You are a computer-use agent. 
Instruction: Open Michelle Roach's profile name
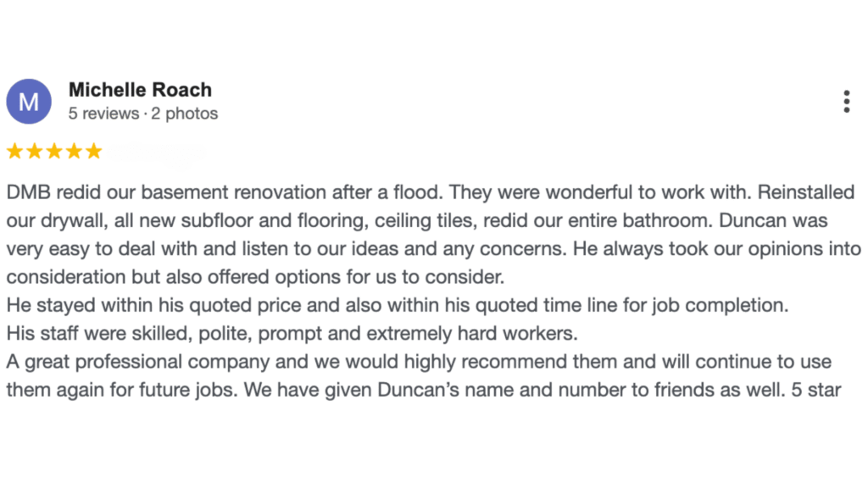click(140, 90)
